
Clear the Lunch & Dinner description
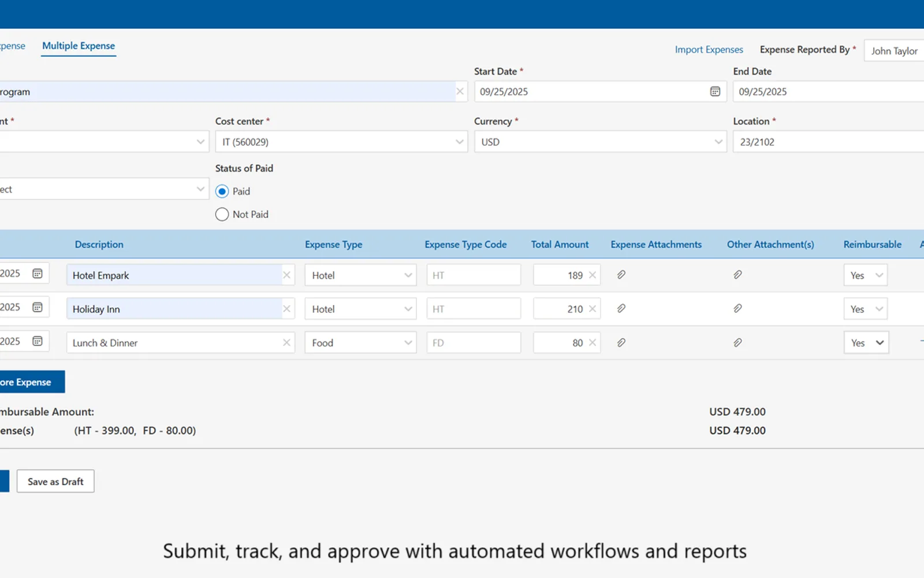click(x=286, y=343)
